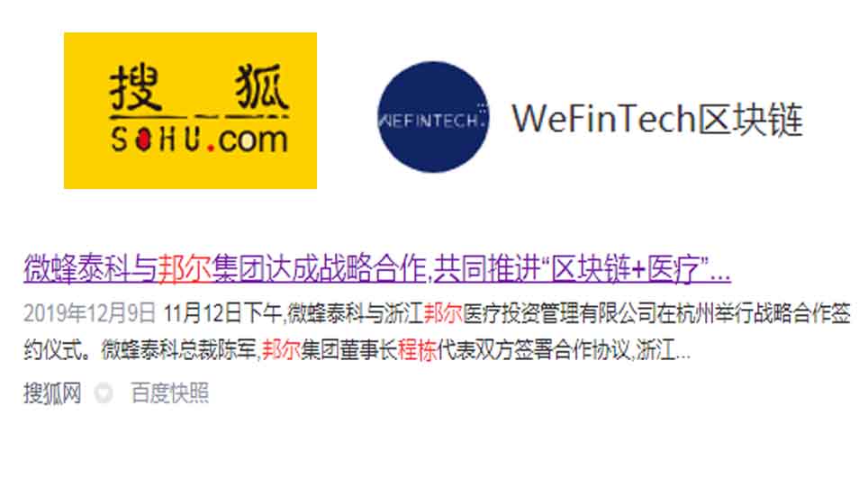
Task: Click the snippet line mentioning 杭州举行战略合作
Action: pos(437,314)
